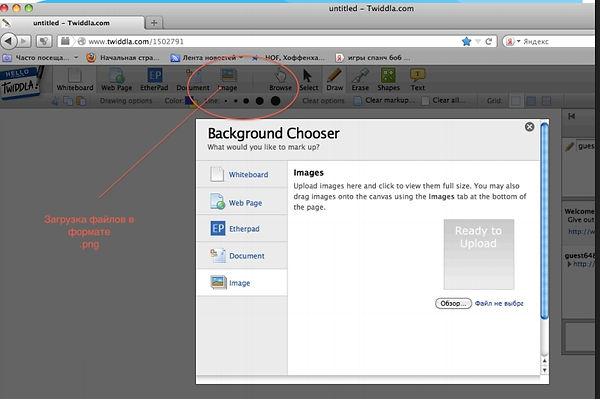Activate the Browse hand tool
This screenshot has width=600, height=399.
280,80
